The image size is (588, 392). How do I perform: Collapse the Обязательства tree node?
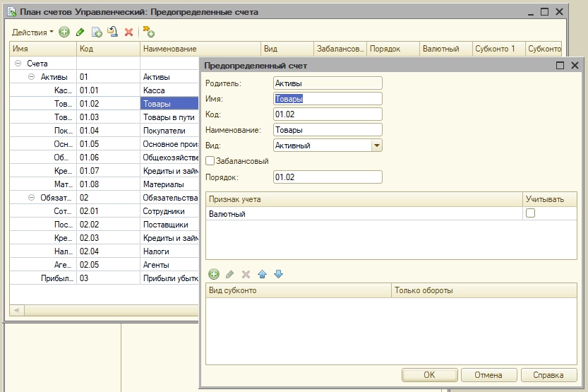click(x=32, y=198)
